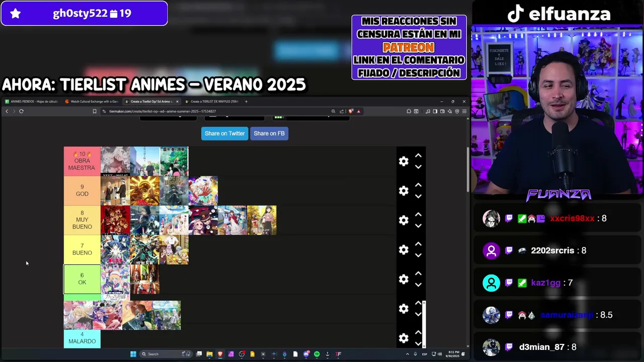Open browser hamburger menu
This screenshot has height=362, width=644.
(x=464, y=111)
